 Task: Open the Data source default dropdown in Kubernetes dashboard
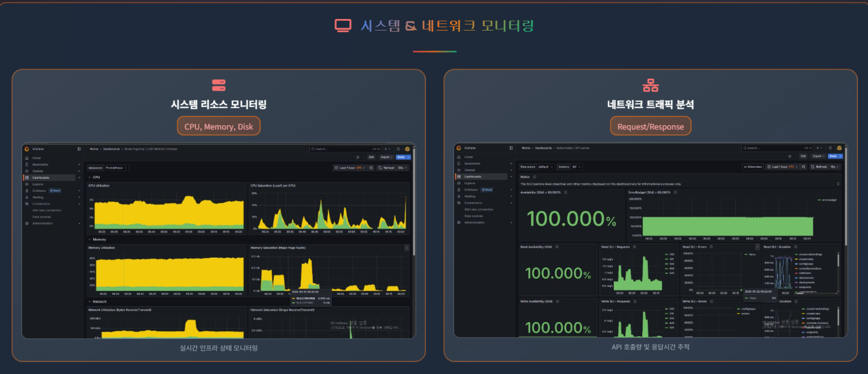pyautogui.click(x=545, y=167)
